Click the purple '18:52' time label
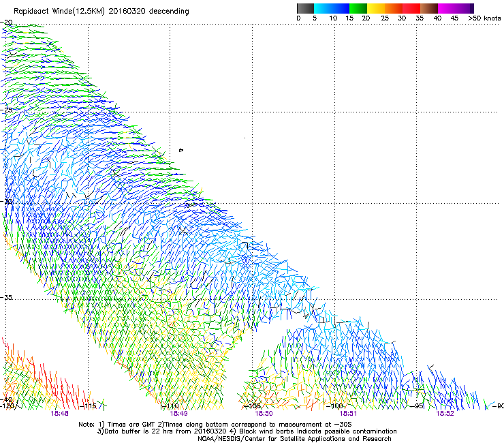This screenshot has width=504, height=443. coord(445,414)
